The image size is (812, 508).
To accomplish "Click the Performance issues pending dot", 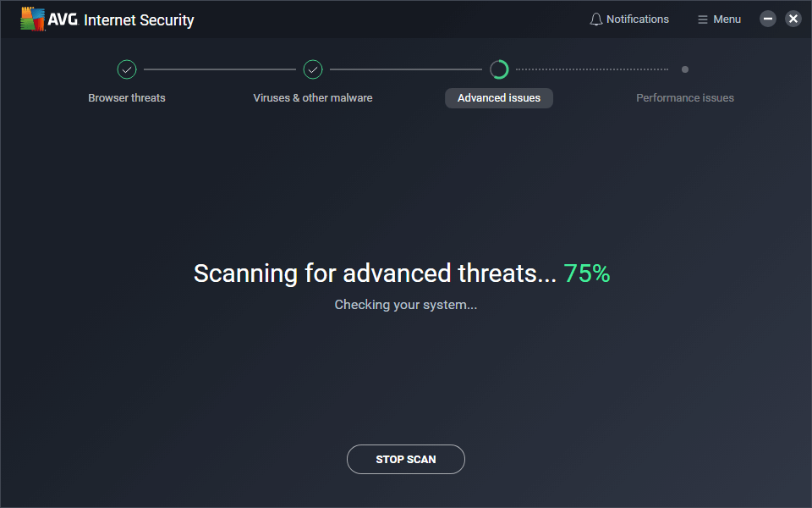I will coord(685,69).
